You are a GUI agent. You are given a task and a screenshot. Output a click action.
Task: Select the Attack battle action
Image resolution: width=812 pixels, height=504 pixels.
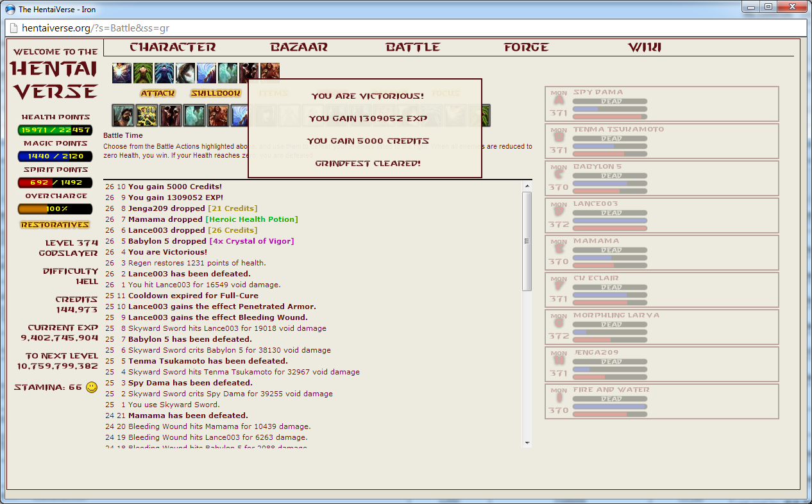(x=158, y=94)
